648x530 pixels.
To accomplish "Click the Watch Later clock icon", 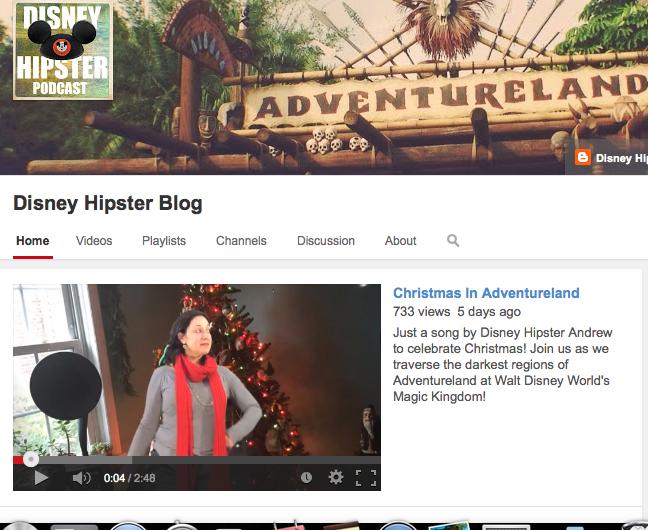I will pyautogui.click(x=306, y=477).
